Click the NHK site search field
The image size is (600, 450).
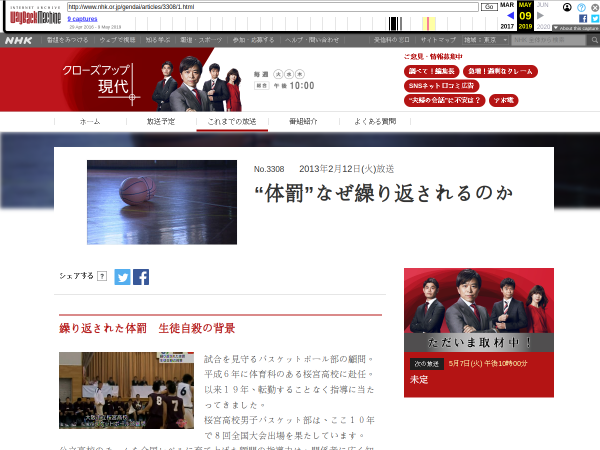pyautogui.click(x=548, y=40)
